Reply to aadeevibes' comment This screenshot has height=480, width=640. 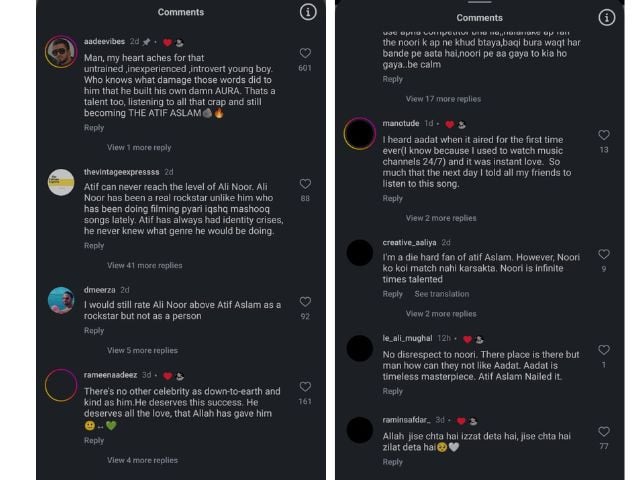point(94,128)
